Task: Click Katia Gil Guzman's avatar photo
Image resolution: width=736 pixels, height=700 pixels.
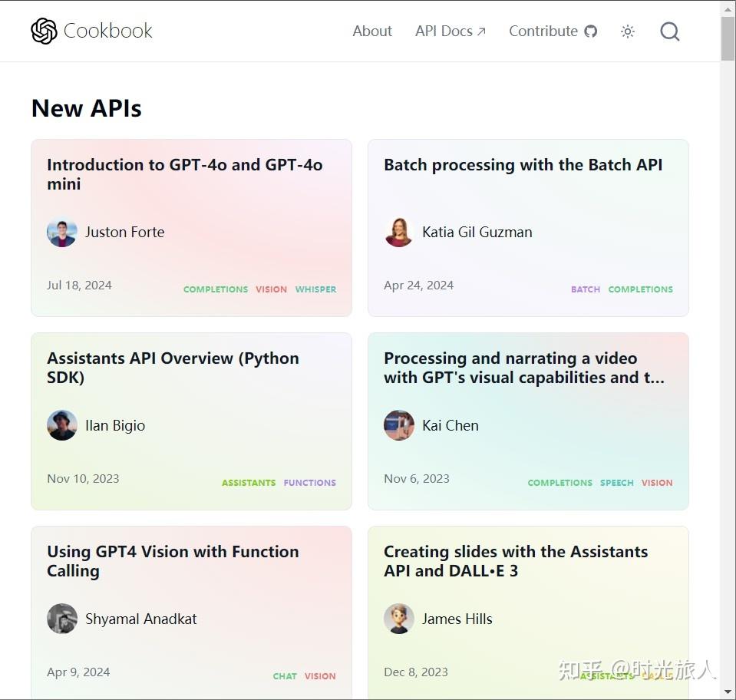Action: pyautogui.click(x=398, y=232)
